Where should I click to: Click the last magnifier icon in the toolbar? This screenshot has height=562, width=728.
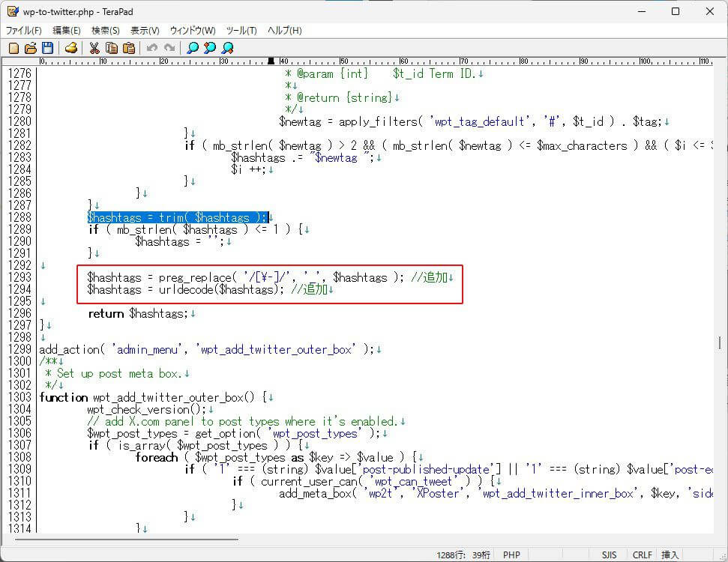point(227,48)
